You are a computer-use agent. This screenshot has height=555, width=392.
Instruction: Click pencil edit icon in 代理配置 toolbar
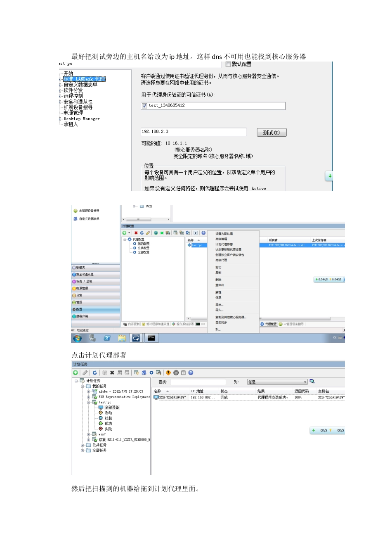(148, 233)
